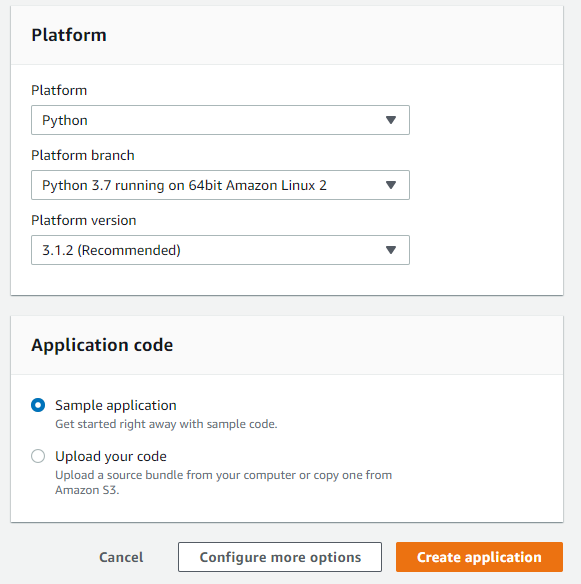This screenshot has height=584, width=581.
Task: Click the Platform version field label
Action: pos(84,220)
